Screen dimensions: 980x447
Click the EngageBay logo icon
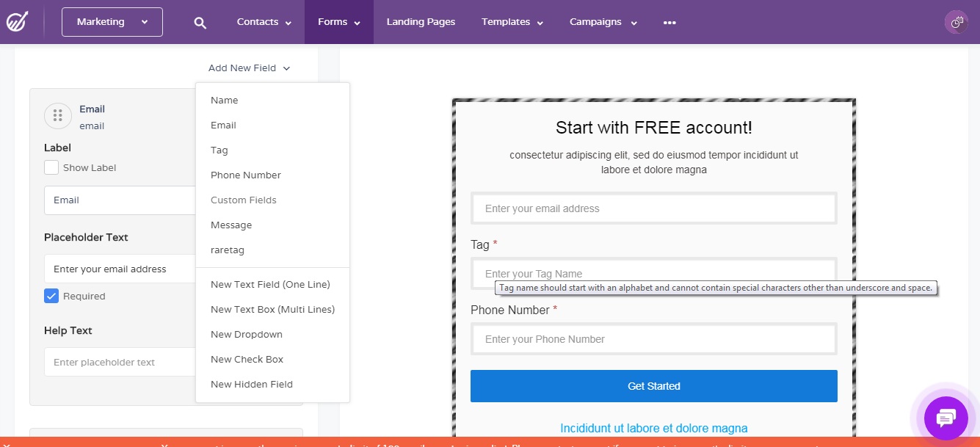coord(17,22)
